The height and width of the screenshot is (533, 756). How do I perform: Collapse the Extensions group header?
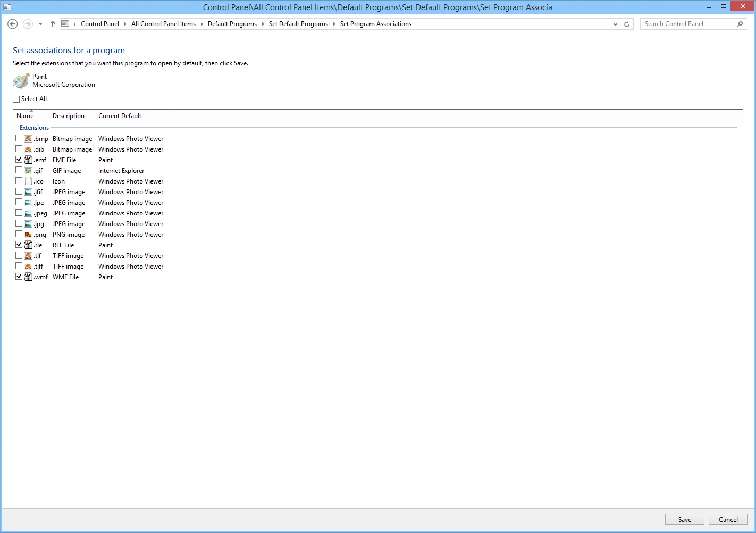point(34,128)
